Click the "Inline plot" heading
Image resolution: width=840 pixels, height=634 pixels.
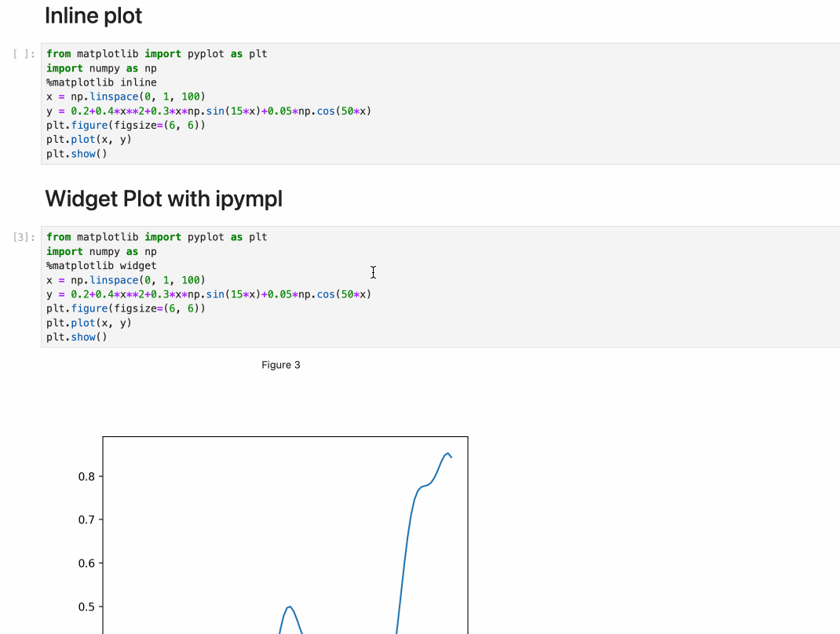(93, 16)
